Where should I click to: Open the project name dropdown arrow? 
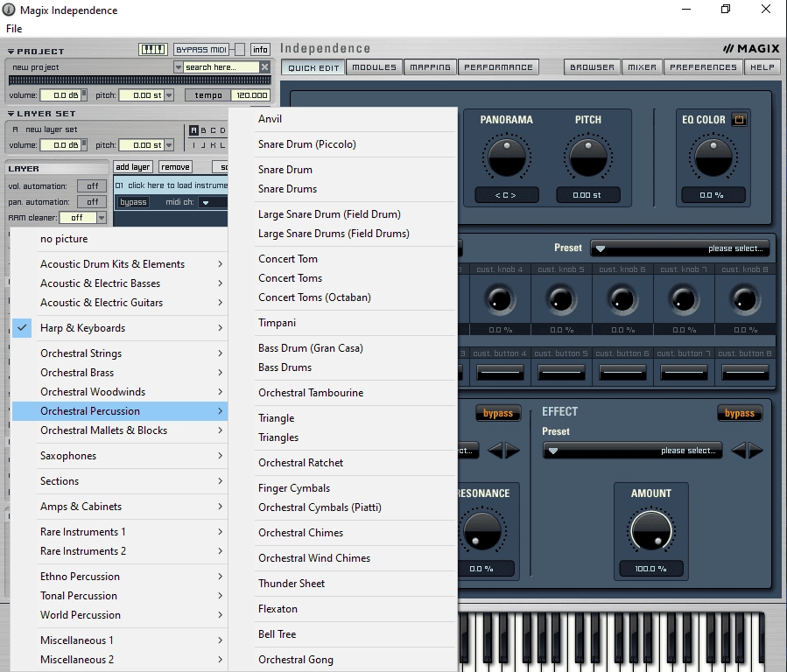pos(178,66)
